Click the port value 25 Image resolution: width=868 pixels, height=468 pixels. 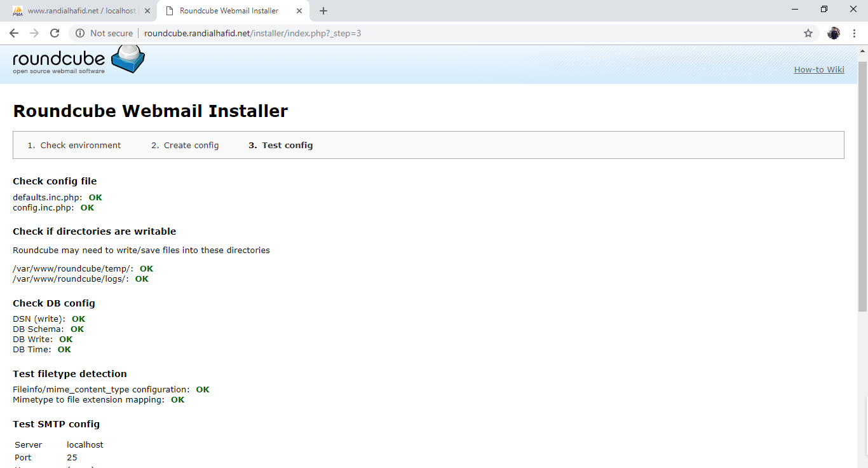point(72,458)
